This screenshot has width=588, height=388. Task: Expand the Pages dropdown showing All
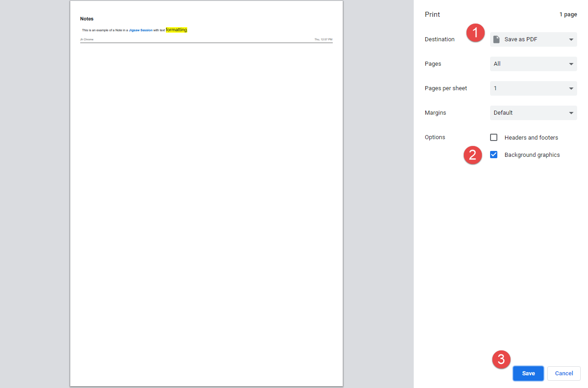click(x=533, y=64)
